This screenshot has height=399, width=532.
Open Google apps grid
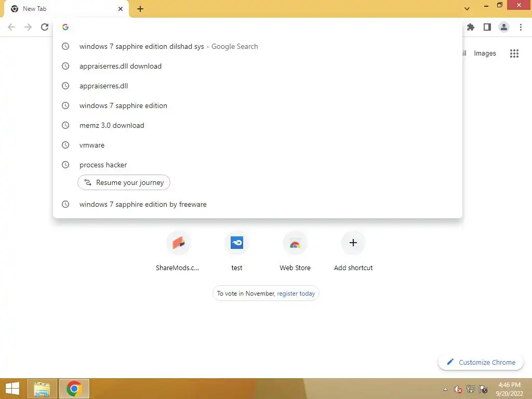[514, 54]
